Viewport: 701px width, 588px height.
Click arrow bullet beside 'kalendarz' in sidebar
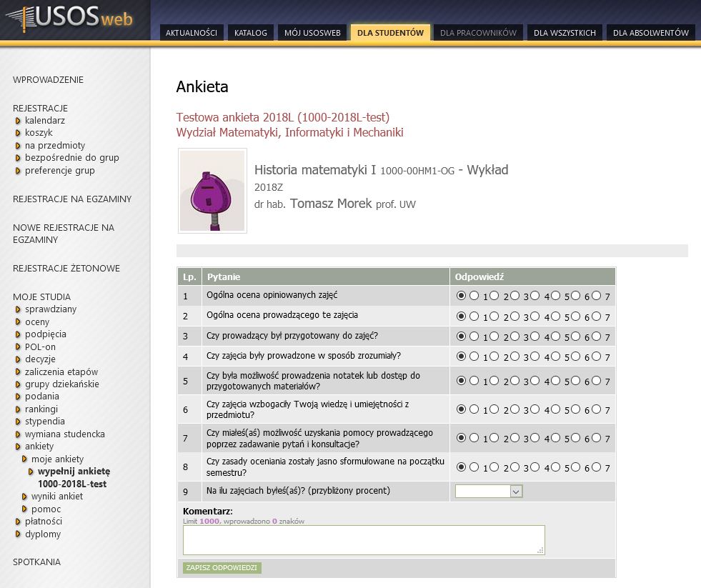tap(18, 121)
